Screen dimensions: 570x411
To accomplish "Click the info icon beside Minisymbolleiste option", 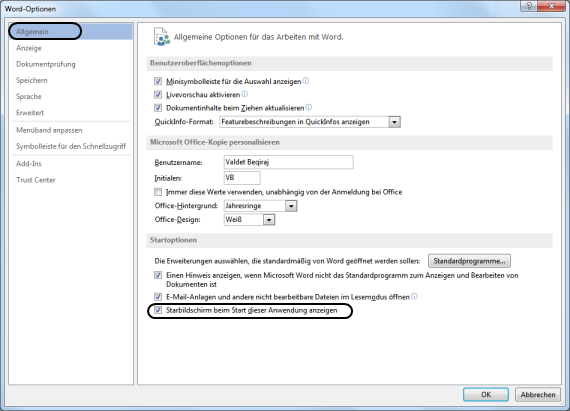I will [x=306, y=81].
